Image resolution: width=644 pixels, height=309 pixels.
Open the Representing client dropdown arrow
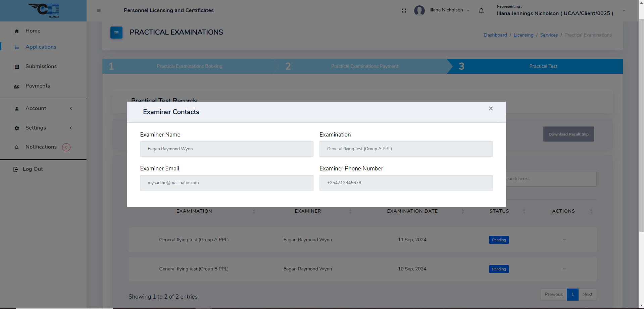point(624,11)
